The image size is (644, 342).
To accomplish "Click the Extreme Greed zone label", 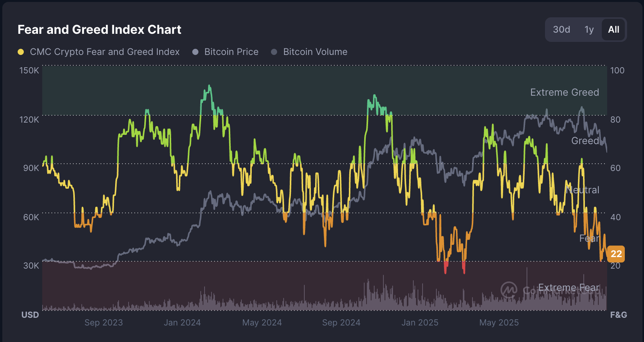I will coord(565,92).
